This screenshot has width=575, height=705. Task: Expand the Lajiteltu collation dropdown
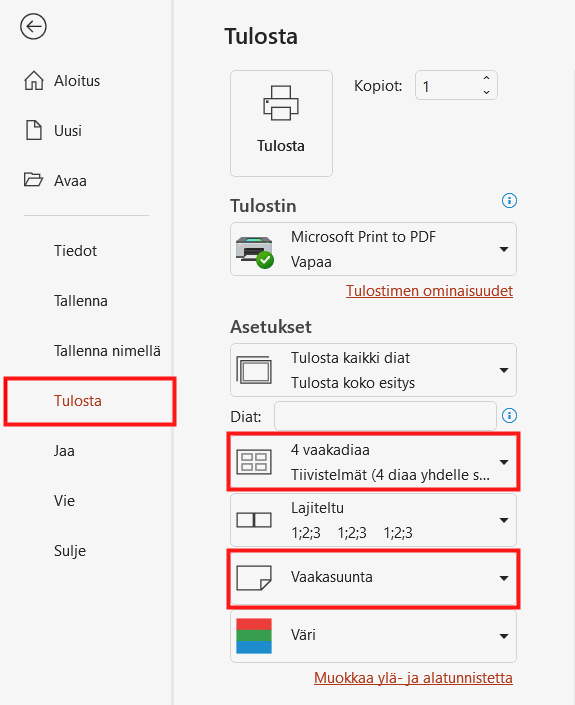[x=373, y=520]
